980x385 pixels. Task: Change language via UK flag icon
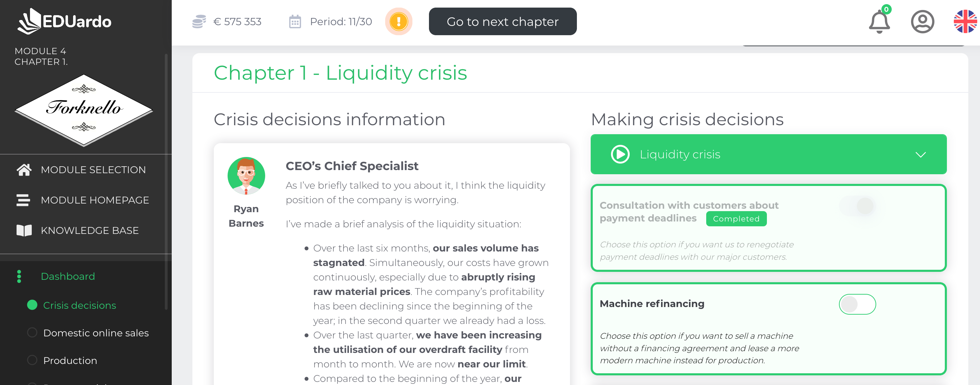965,22
